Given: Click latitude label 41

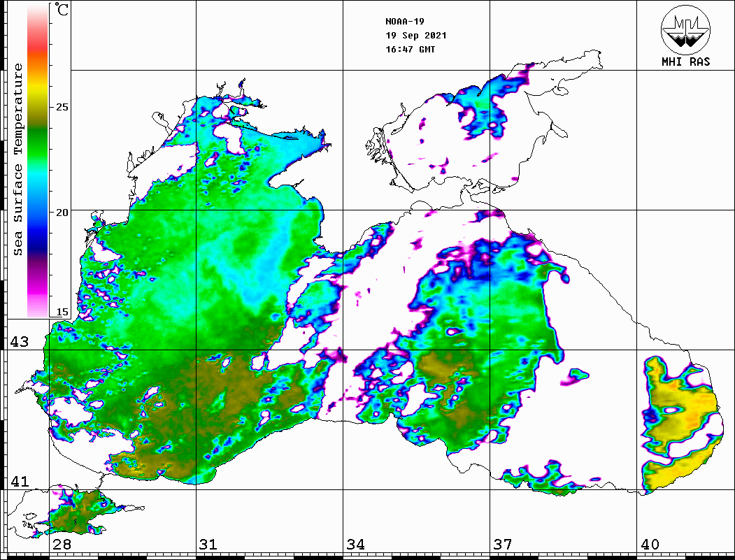Looking at the screenshot, I should click(x=20, y=481).
